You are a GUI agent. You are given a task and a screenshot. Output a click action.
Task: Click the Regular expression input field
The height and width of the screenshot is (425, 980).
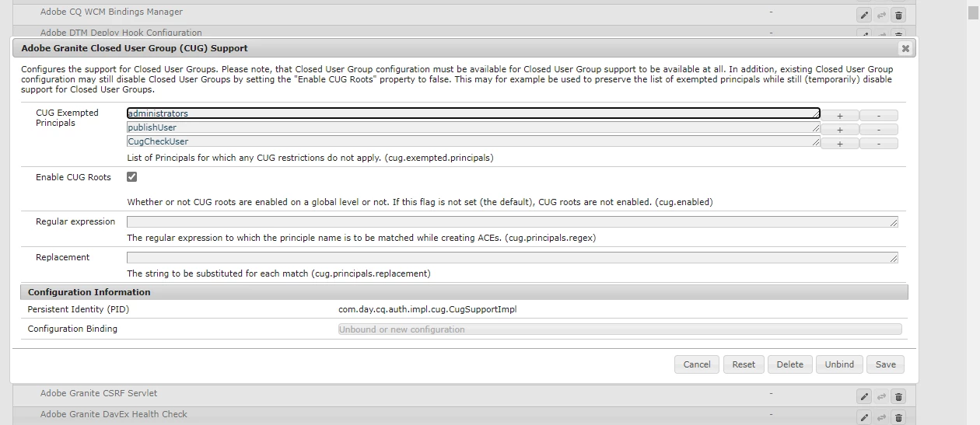512,222
